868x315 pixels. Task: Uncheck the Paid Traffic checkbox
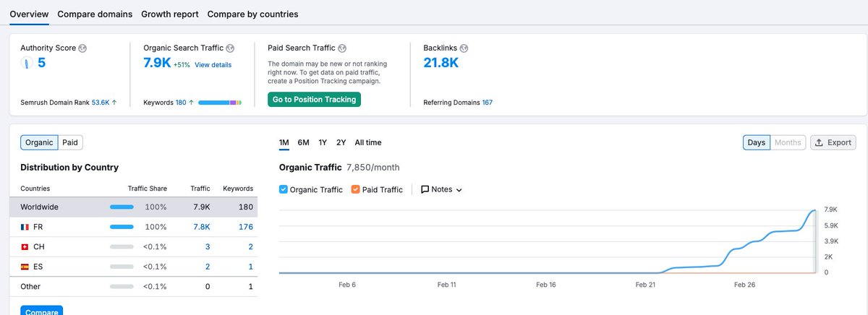tap(355, 189)
